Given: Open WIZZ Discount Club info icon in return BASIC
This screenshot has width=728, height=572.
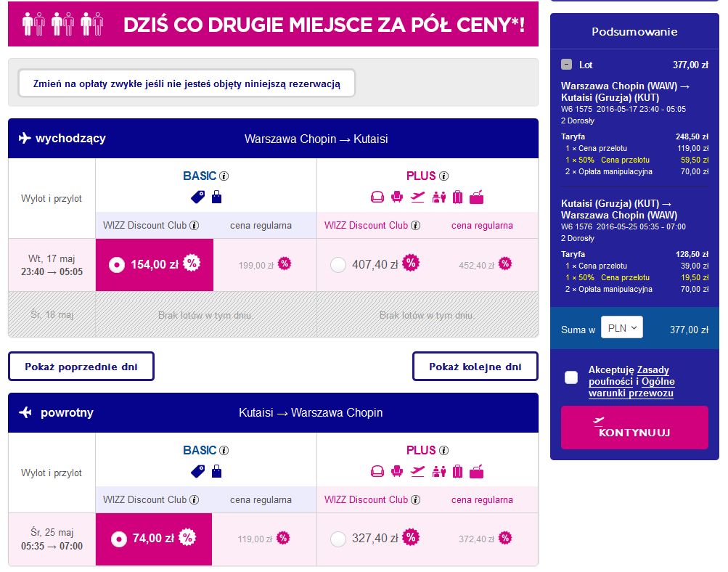Looking at the screenshot, I should coord(195,499).
